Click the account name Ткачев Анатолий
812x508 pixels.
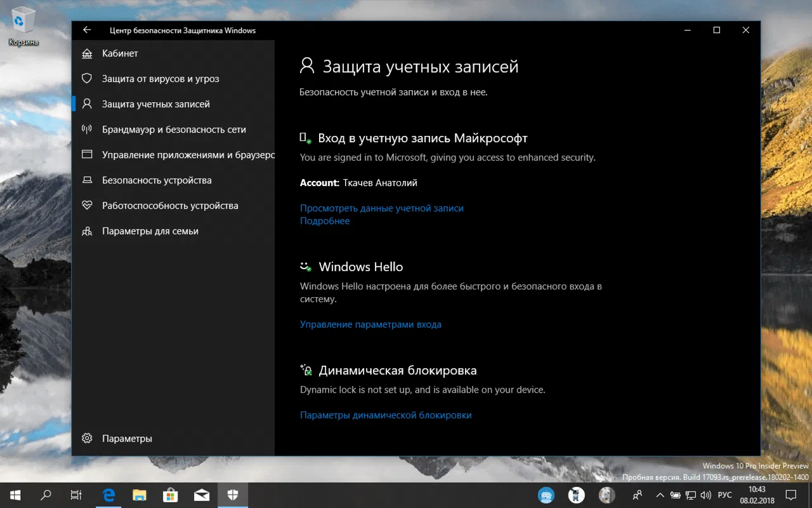pyautogui.click(x=380, y=183)
